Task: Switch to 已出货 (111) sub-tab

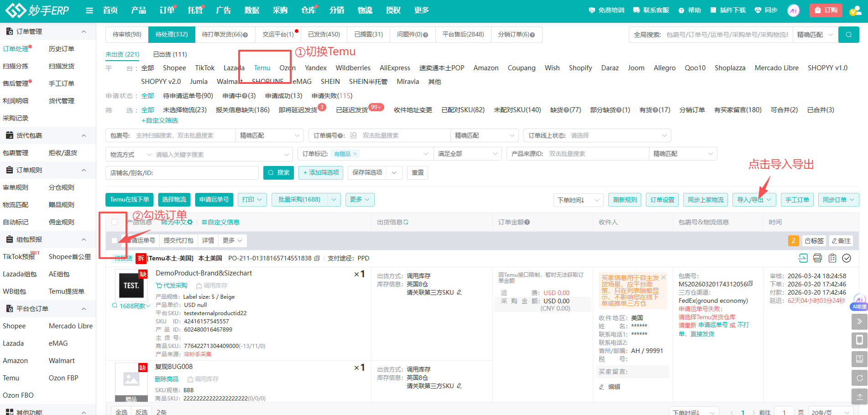Action: click(170, 54)
